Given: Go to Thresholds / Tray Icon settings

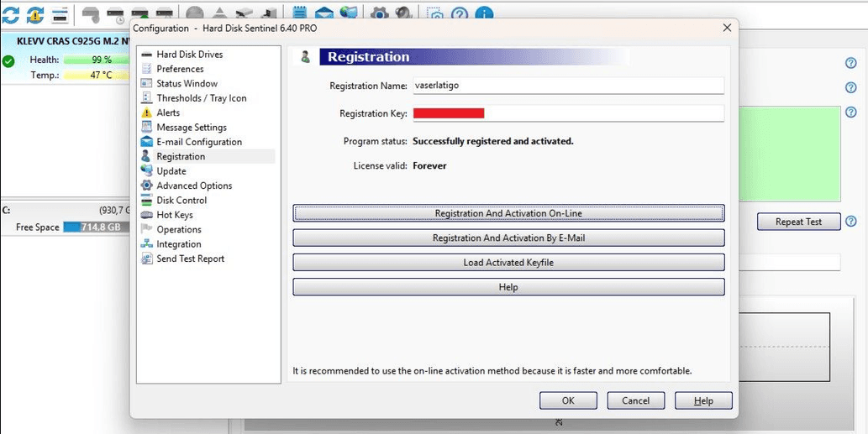Looking at the screenshot, I should tap(201, 98).
